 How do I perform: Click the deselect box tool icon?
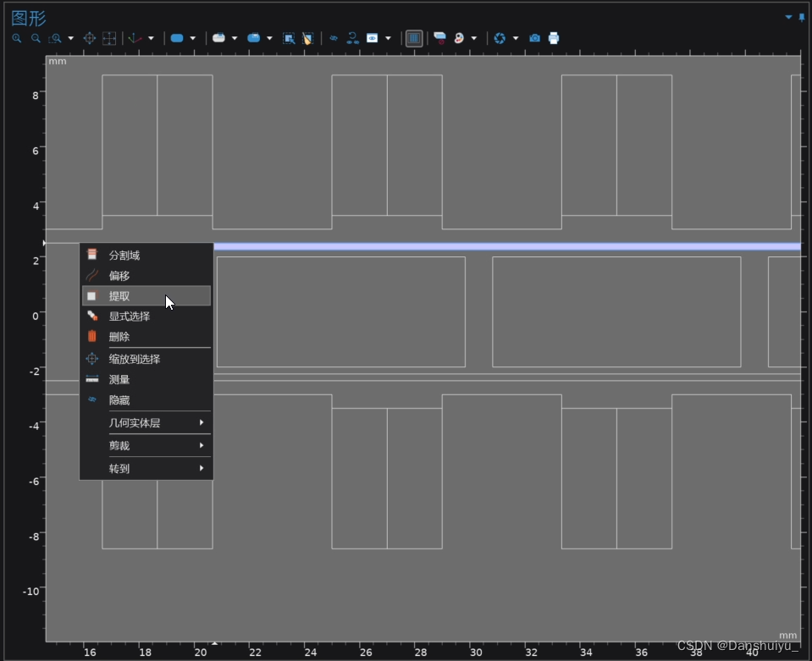pyautogui.click(x=307, y=38)
